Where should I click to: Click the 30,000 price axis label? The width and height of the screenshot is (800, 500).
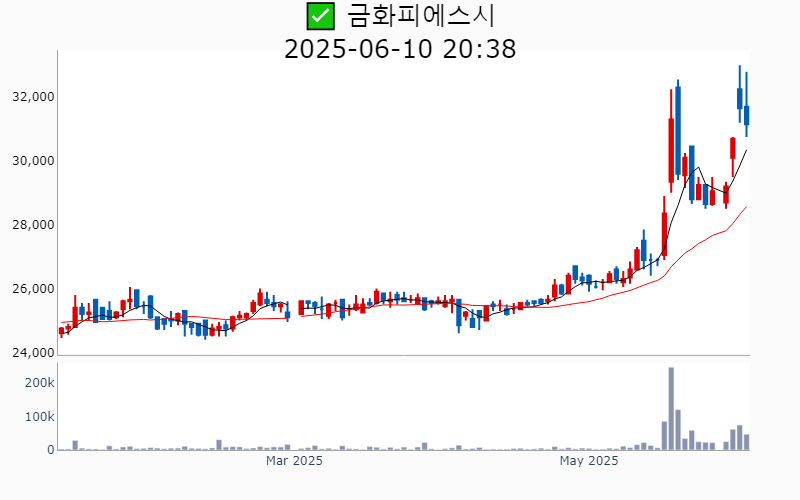coord(33,161)
